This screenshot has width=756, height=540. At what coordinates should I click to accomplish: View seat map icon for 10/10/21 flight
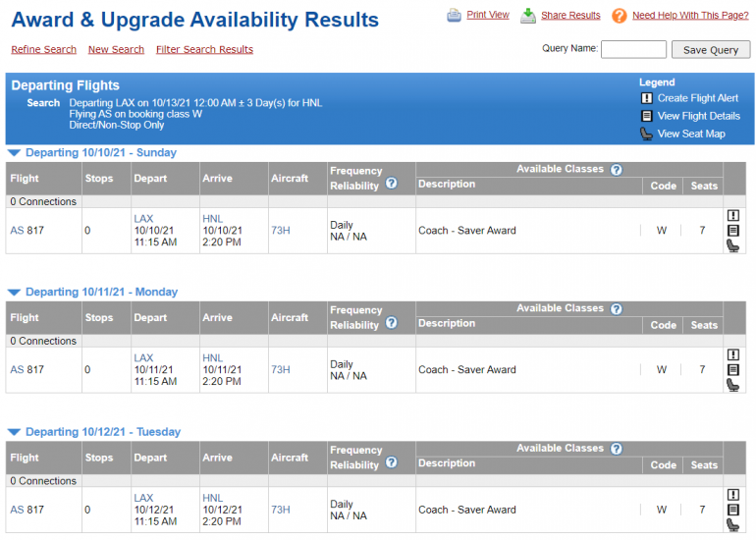point(732,245)
